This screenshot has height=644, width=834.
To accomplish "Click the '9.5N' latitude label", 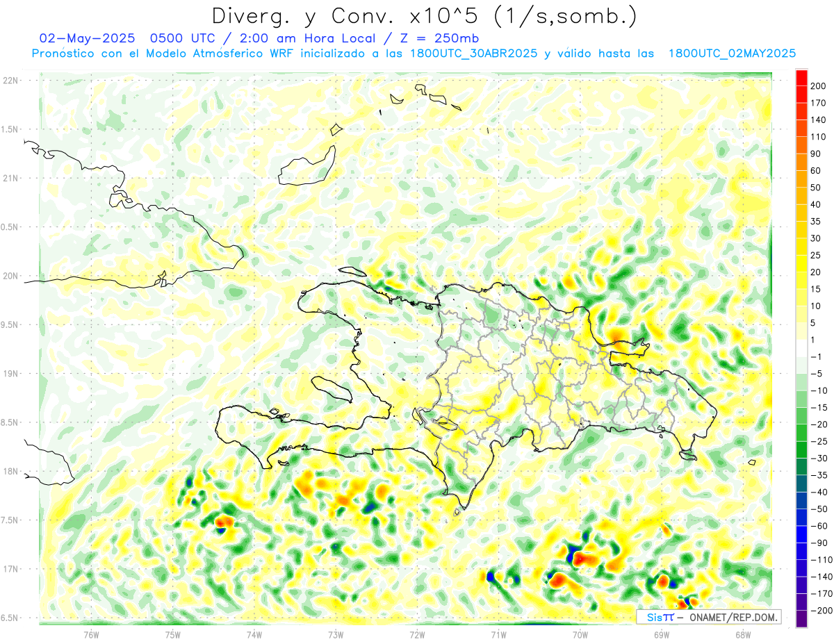I will click(10, 324).
